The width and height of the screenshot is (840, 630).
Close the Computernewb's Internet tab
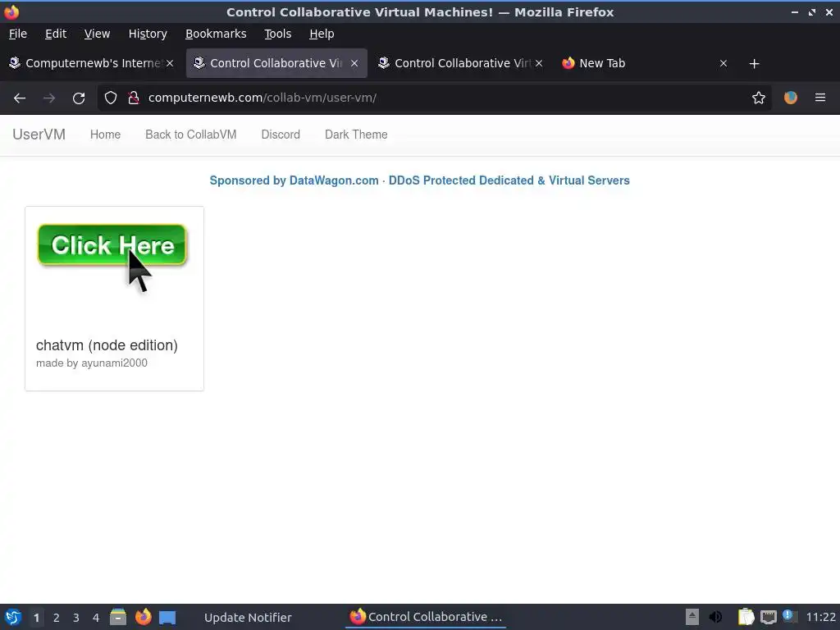click(169, 63)
